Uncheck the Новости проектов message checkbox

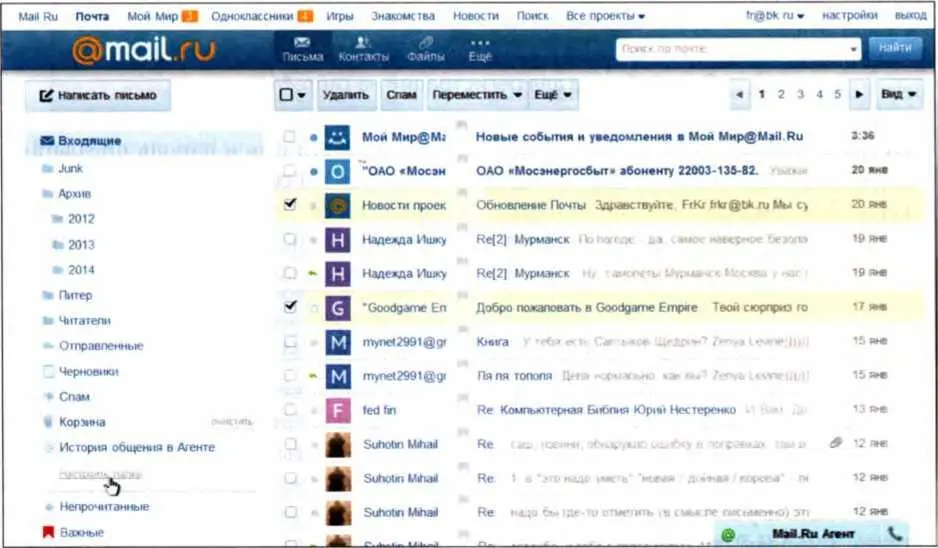(290, 204)
